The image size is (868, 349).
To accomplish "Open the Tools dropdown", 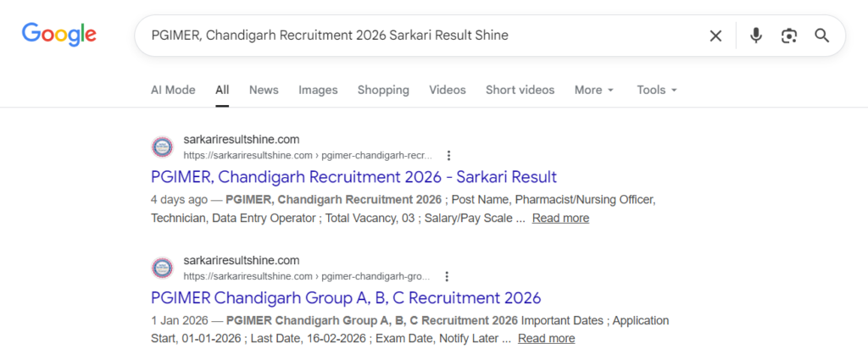I will coord(657,90).
